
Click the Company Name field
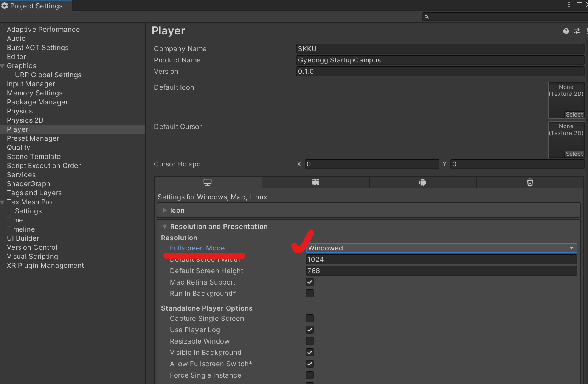pos(440,48)
